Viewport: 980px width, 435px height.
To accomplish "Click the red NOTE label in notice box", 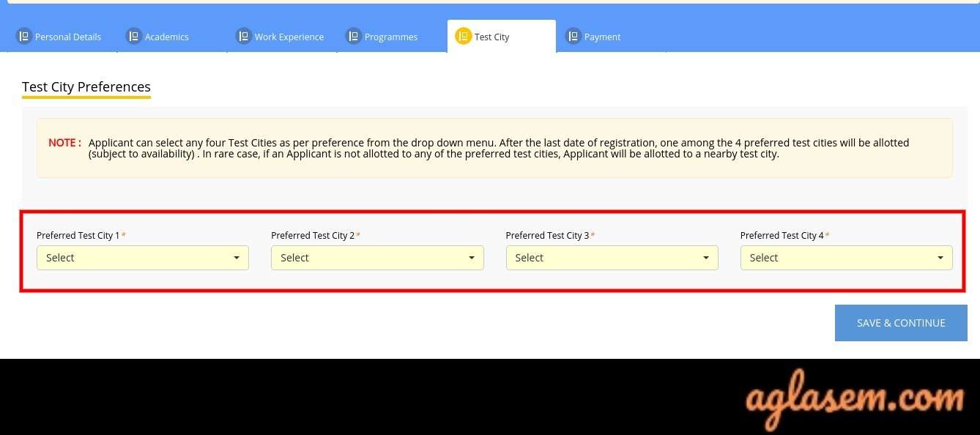I will pos(64,143).
